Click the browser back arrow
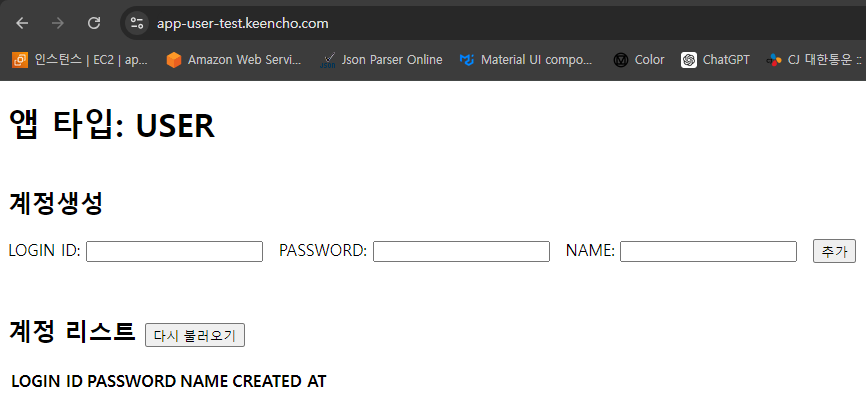This screenshot has height=419, width=866. coord(22,23)
